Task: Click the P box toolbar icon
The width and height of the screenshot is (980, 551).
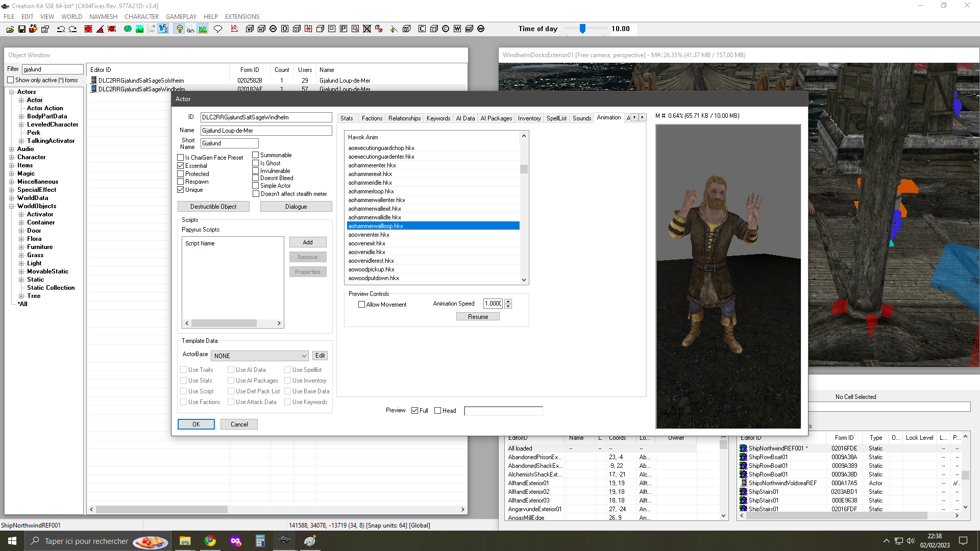Action: (344, 29)
